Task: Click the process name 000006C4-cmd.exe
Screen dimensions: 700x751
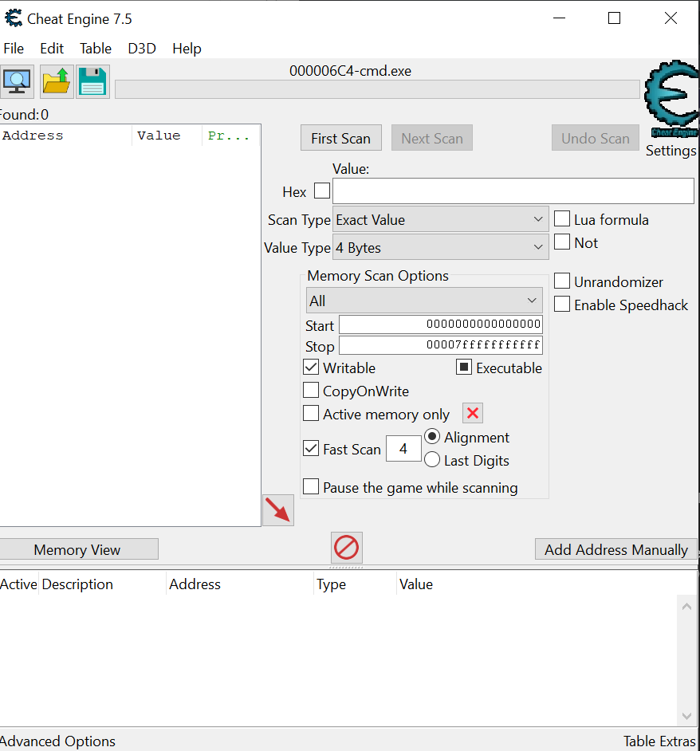Action: 350,71
